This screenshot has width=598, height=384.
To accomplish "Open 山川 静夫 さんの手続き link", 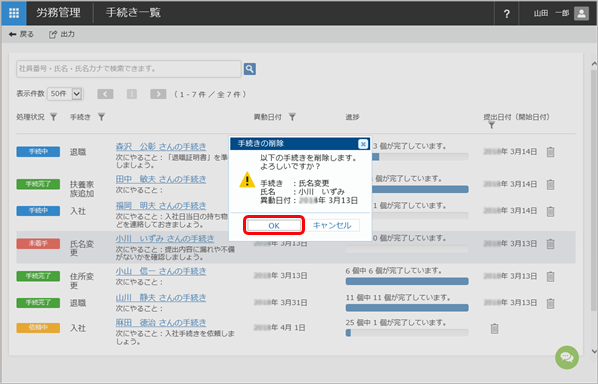I will pos(161,298).
